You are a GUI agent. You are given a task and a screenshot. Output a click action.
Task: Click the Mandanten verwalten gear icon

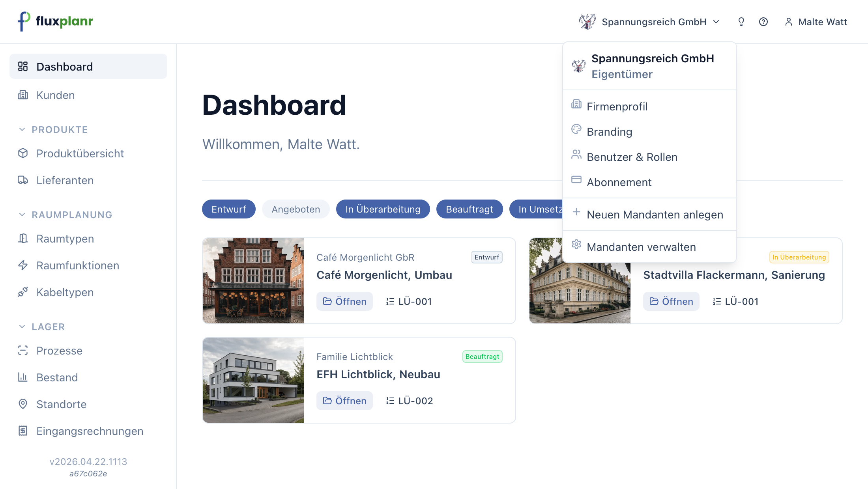click(x=576, y=244)
